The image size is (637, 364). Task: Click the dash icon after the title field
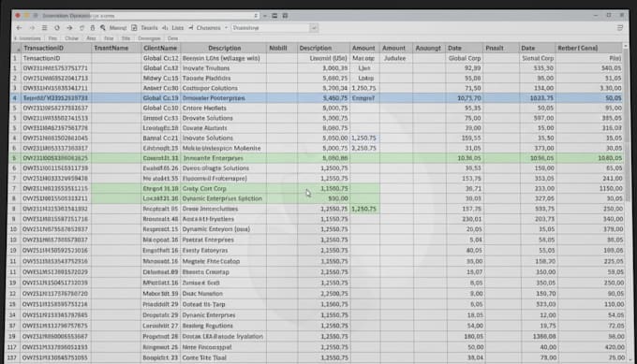click(x=265, y=15)
